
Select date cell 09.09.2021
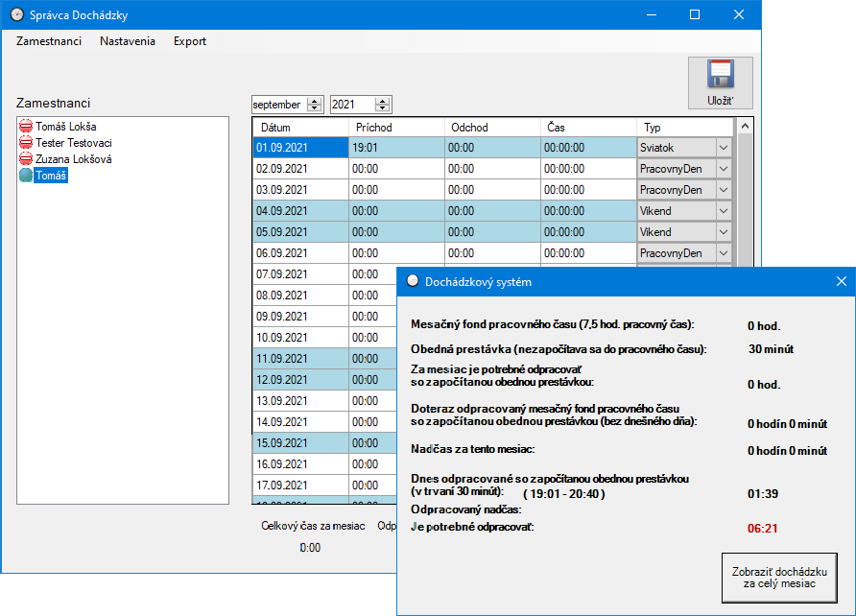pyautogui.click(x=300, y=317)
